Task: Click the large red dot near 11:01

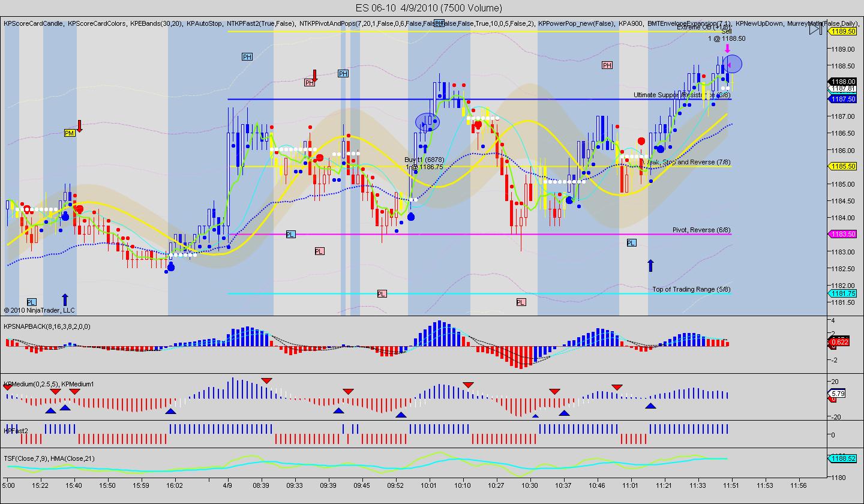Action: coord(641,141)
